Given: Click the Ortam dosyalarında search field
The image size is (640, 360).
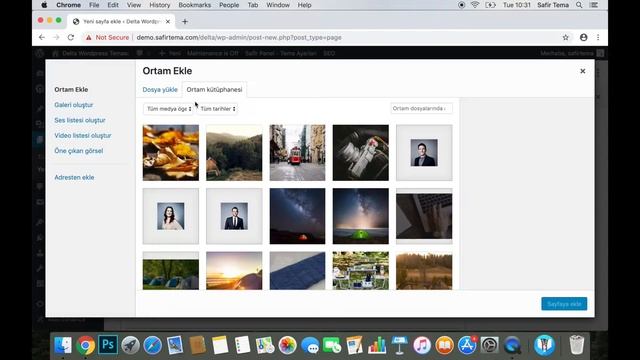Looking at the screenshot, I should pyautogui.click(x=421, y=109).
